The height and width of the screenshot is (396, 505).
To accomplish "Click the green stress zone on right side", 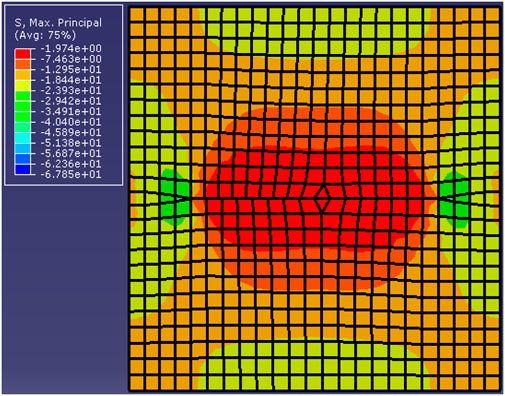I will click(x=455, y=199).
